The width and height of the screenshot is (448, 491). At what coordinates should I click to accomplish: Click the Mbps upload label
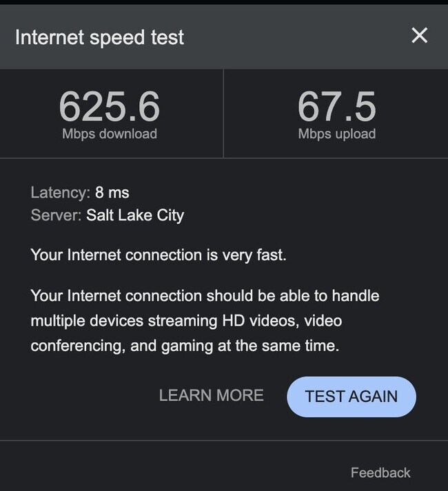(x=337, y=134)
